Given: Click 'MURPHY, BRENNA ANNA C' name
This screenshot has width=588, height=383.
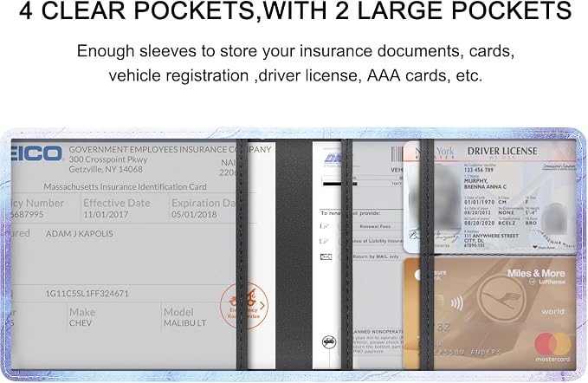Looking at the screenshot, I should tap(485, 184).
